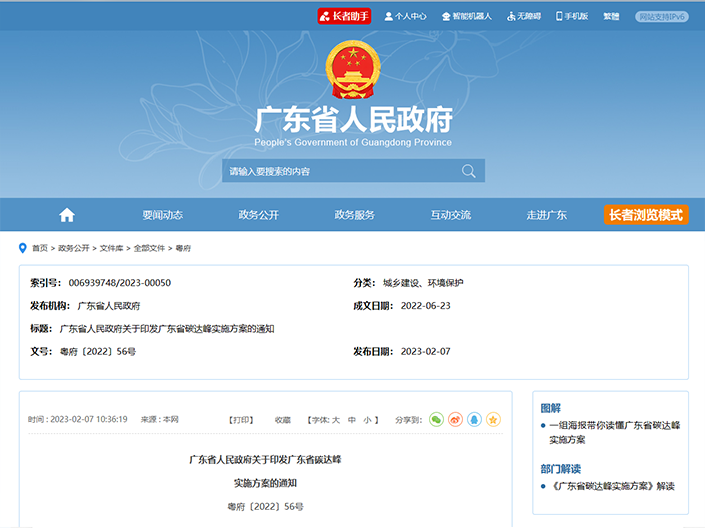This screenshot has height=528, width=705.
Task: Open 长者助手 elder assistant button
Action: click(x=343, y=16)
